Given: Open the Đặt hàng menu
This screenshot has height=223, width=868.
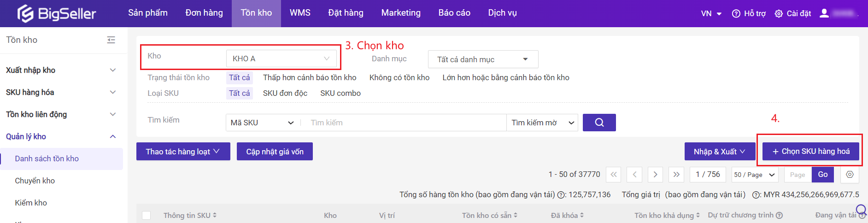Looking at the screenshot, I should tap(346, 13).
